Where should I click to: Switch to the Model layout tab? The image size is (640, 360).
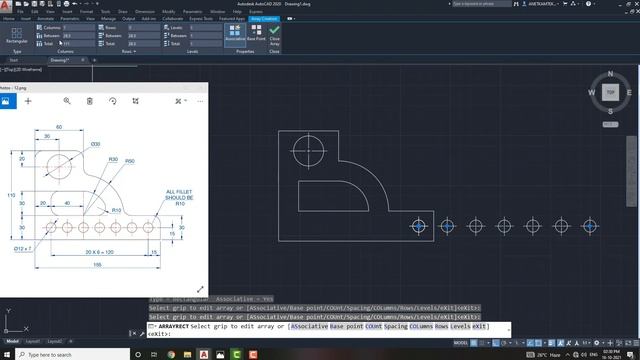point(12,341)
